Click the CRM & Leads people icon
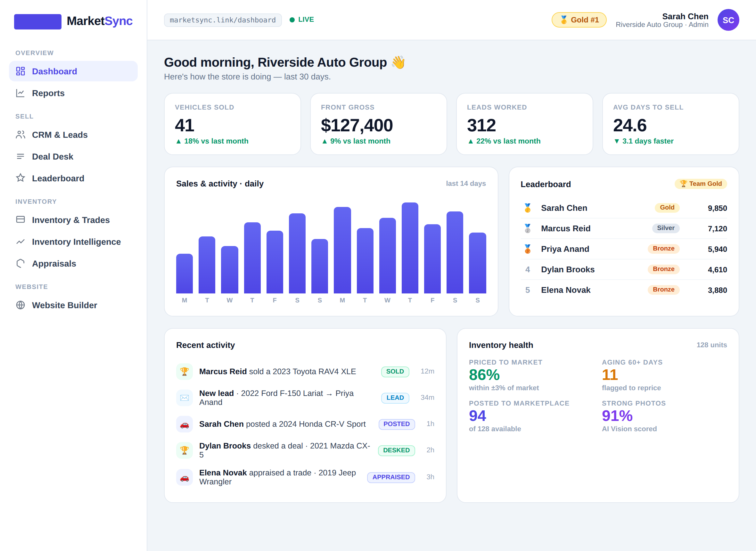 (x=21, y=135)
